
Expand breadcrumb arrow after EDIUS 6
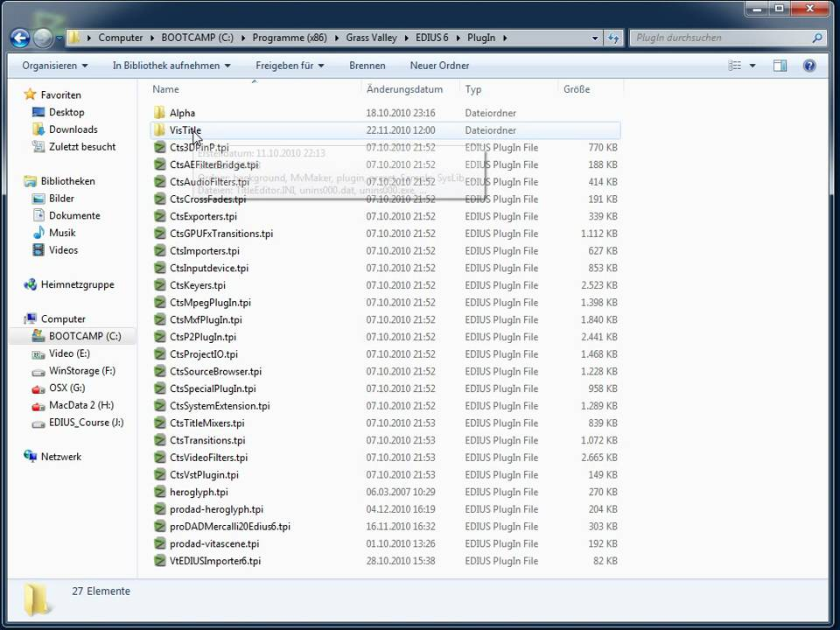click(x=458, y=38)
